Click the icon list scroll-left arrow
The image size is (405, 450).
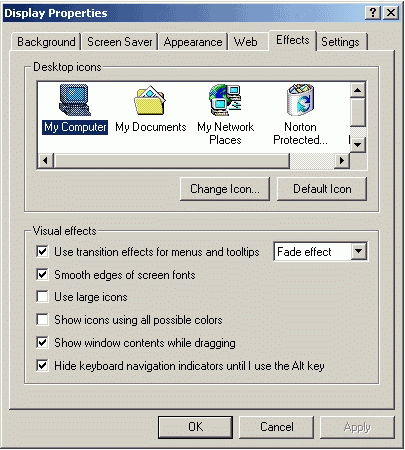45,161
